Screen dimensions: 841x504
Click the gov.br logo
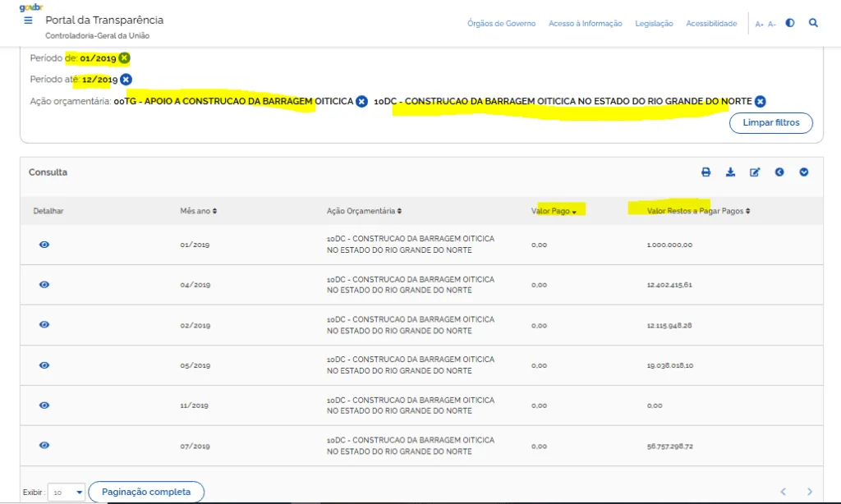31,7
